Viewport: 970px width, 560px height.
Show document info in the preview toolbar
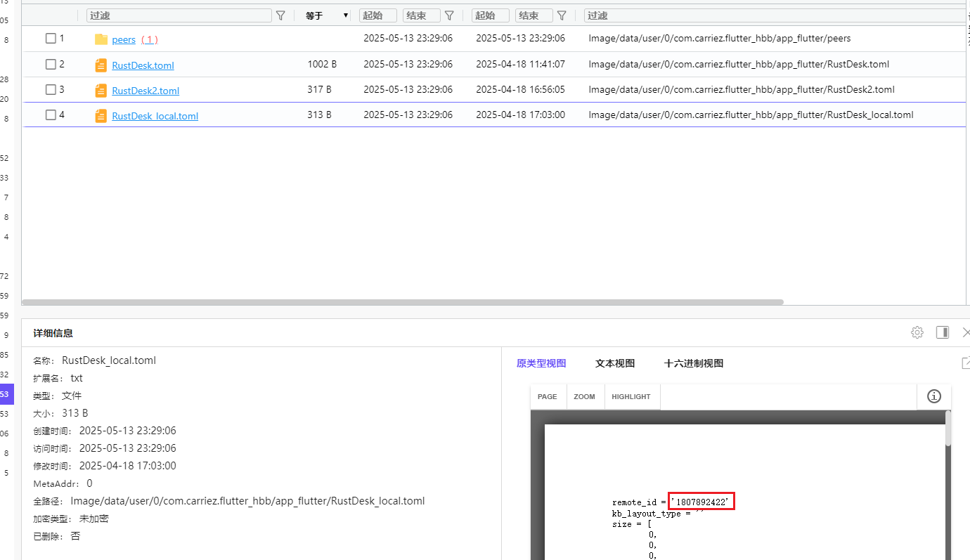pos(934,396)
